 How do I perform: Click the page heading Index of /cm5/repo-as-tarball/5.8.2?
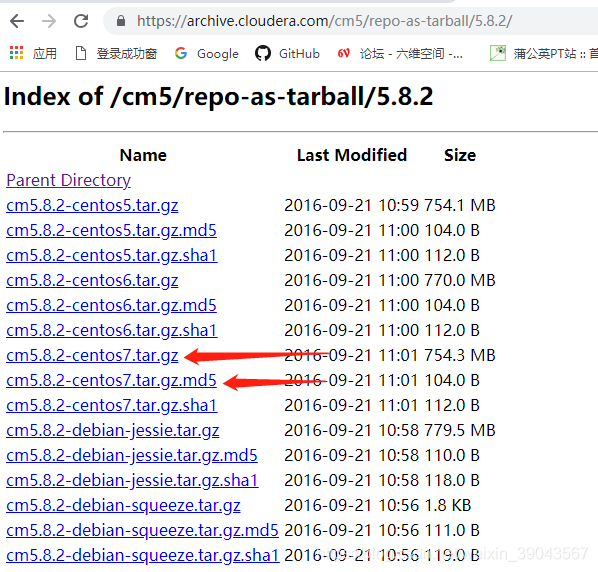(x=219, y=96)
